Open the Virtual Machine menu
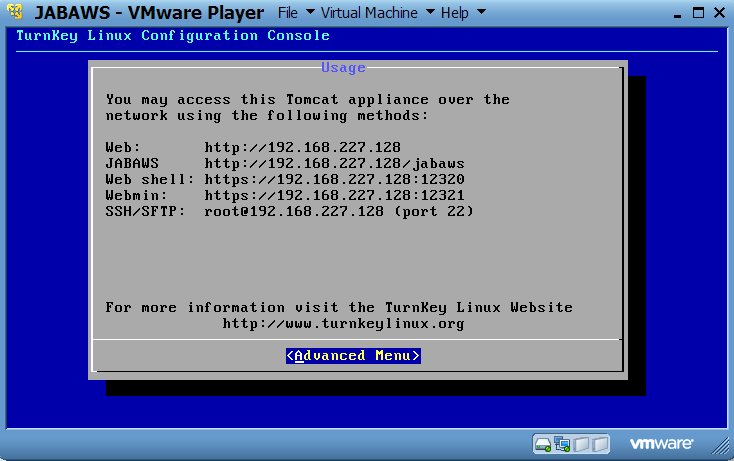This screenshot has width=734, height=461. click(369, 13)
